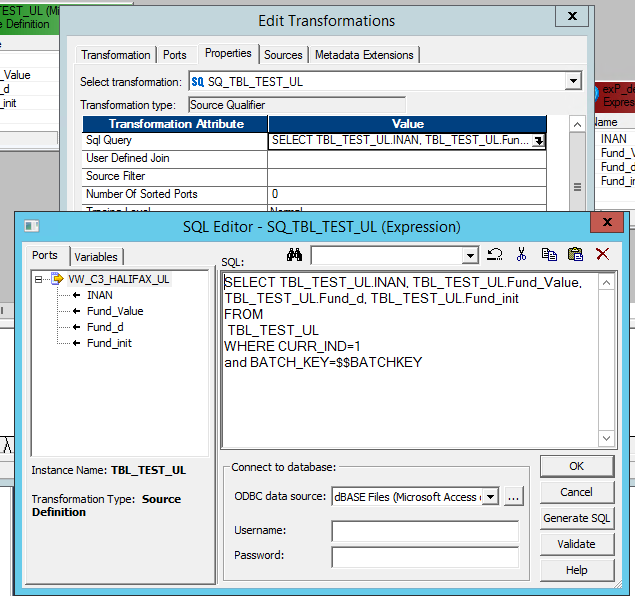Viewport: 635px width, 596px height.
Task: Click the Source Filter value cell
Action: (407, 177)
